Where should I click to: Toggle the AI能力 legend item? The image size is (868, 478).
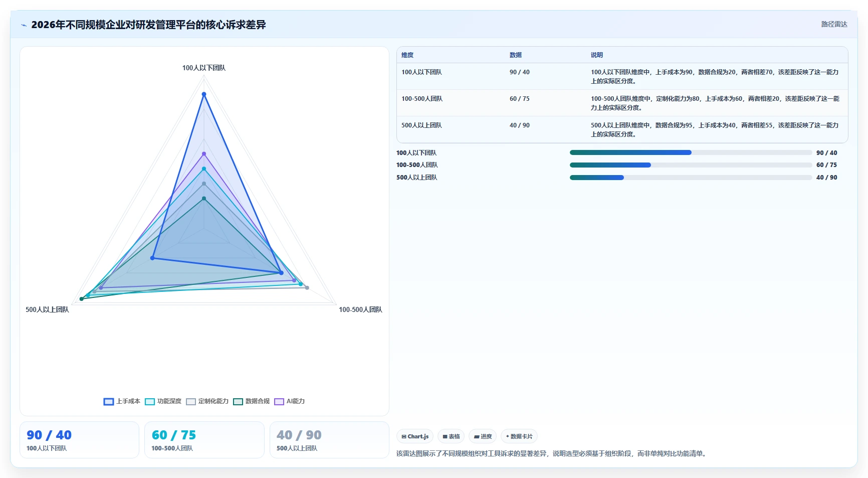(290, 401)
